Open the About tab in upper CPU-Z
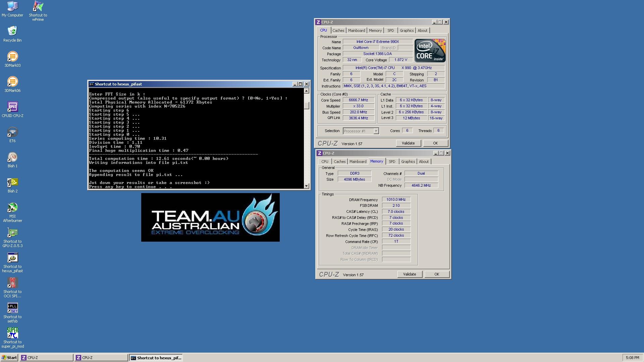Image resolution: width=644 pixels, height=362 pixels. 422,31
